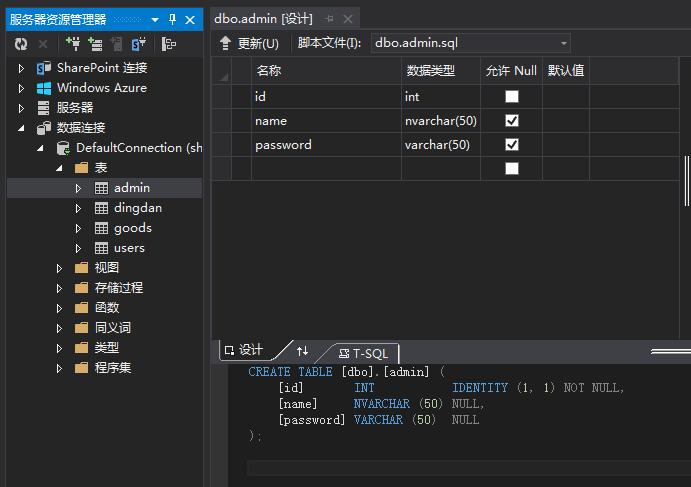Toggle Allow Null checkbox in empty row

pos(512,168)
